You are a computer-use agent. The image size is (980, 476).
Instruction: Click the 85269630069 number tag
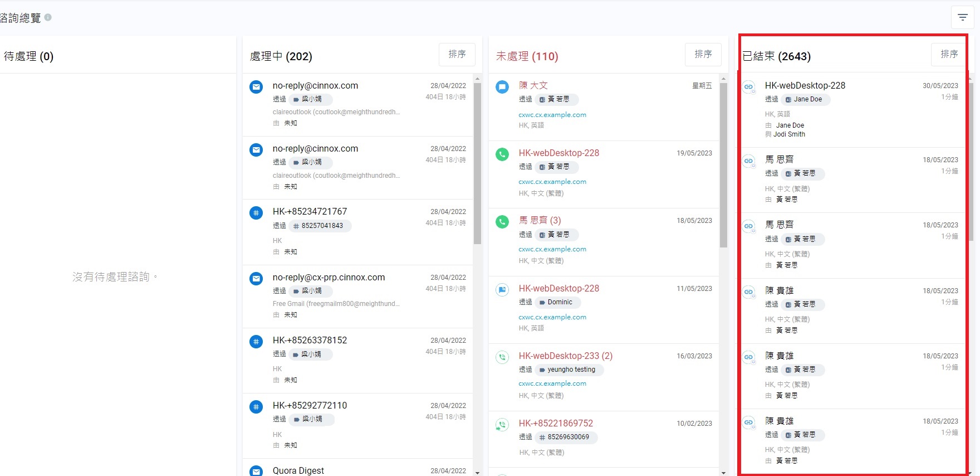click(566, 437)
